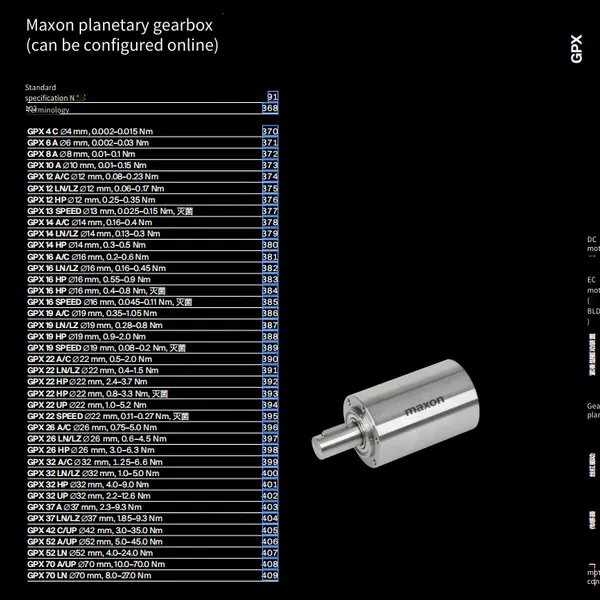
Task: Select 'GPX 52 LN Ø52 mm' entry
Action: (x=90, y=553)
